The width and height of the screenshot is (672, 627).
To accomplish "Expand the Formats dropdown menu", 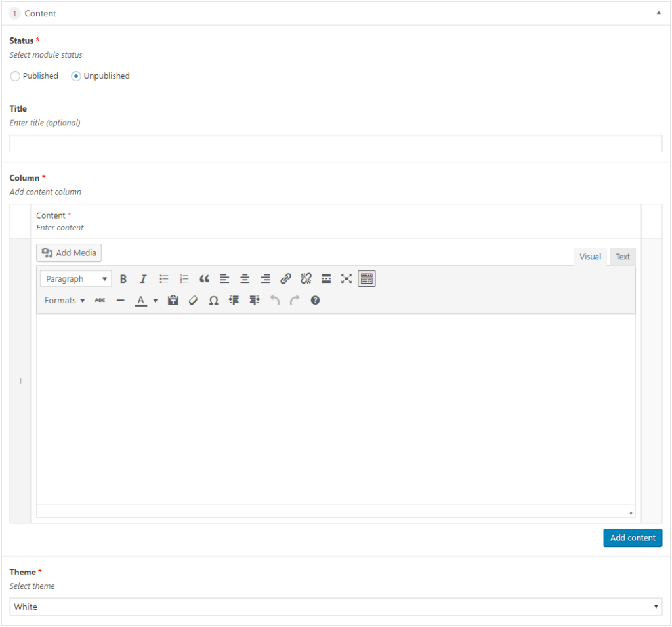I will [64, 301].
